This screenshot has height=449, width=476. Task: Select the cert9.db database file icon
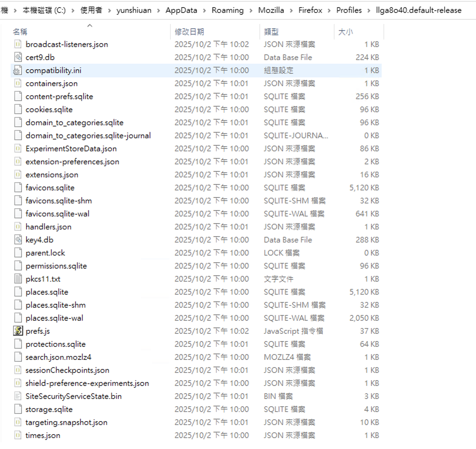[18, 57]
